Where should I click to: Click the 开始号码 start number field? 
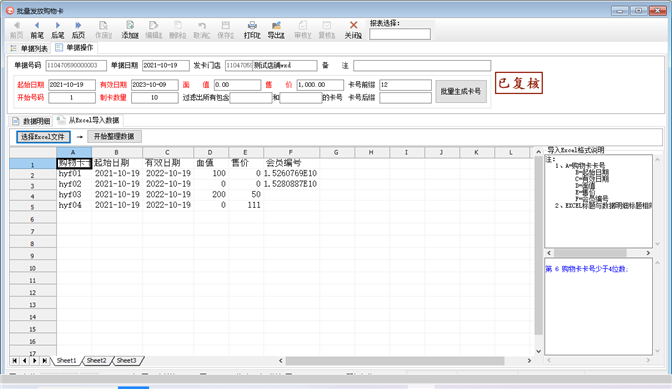pos(72,98)
